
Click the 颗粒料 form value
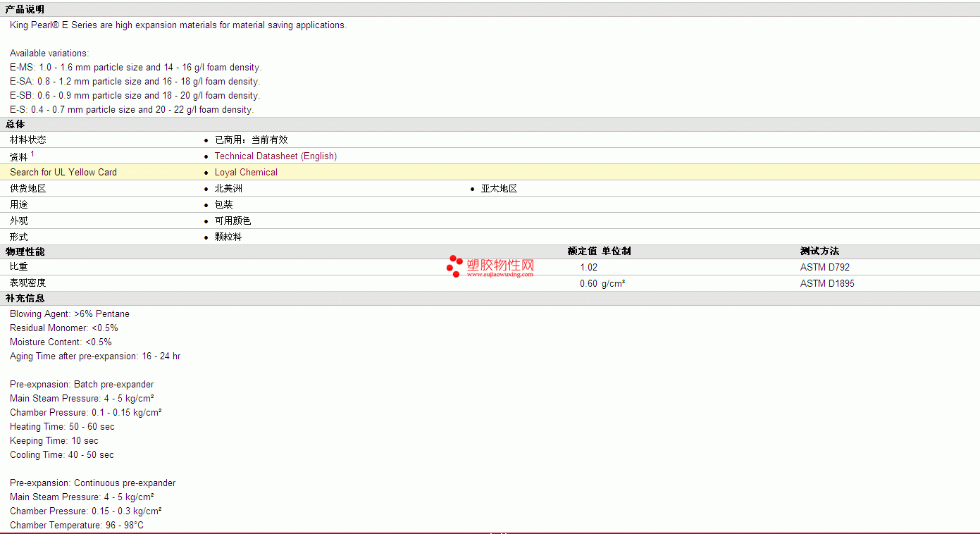tap(228, 237)
